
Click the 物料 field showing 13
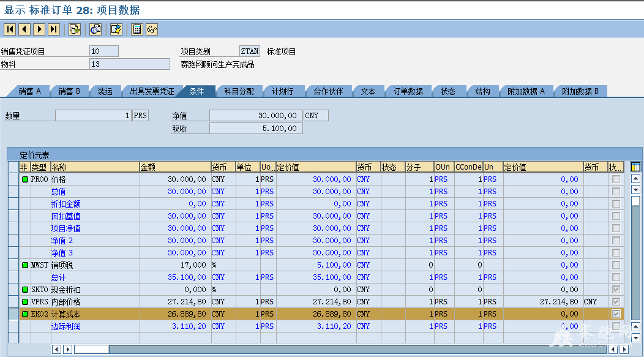(129, 64)
